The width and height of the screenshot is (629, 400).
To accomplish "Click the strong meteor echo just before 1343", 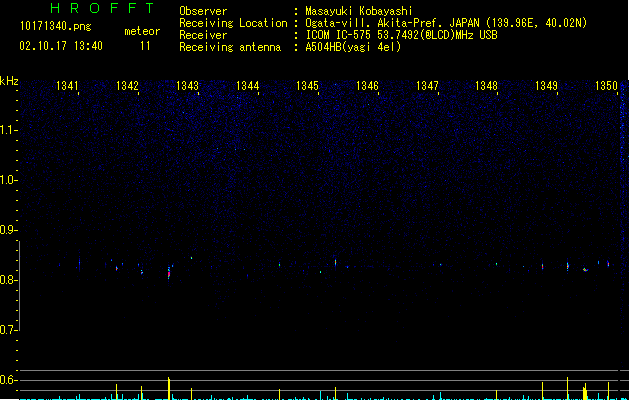I will click(x=169, y=273).
